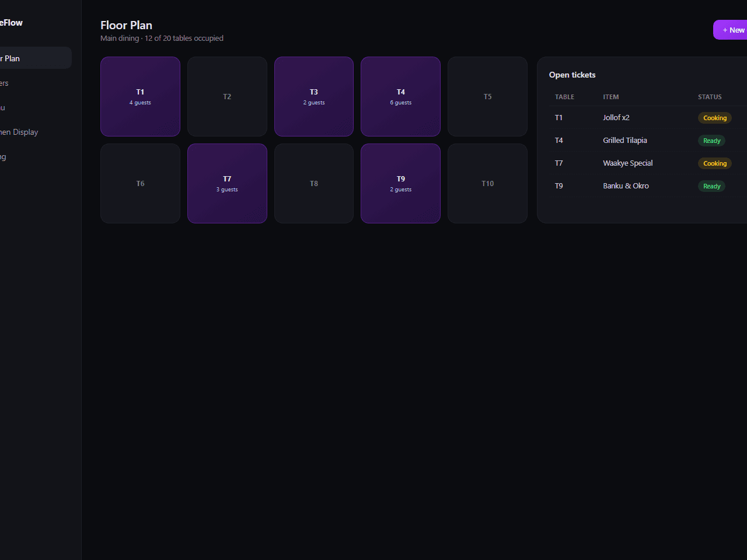Viewport: 747px width, 560px height.
Task: Click the purple New button
Action: point(731,30)
